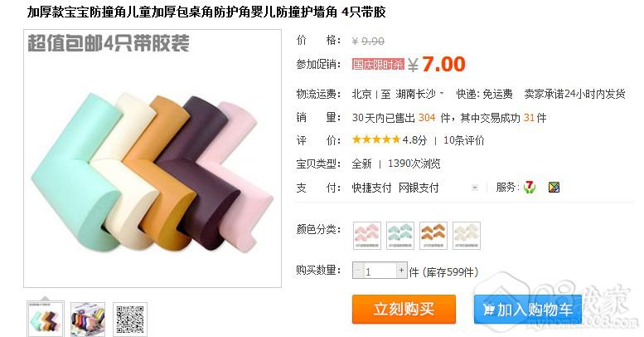Decrease purchase quantity with minus button
644x337 pixels.
tap(358, 270)
